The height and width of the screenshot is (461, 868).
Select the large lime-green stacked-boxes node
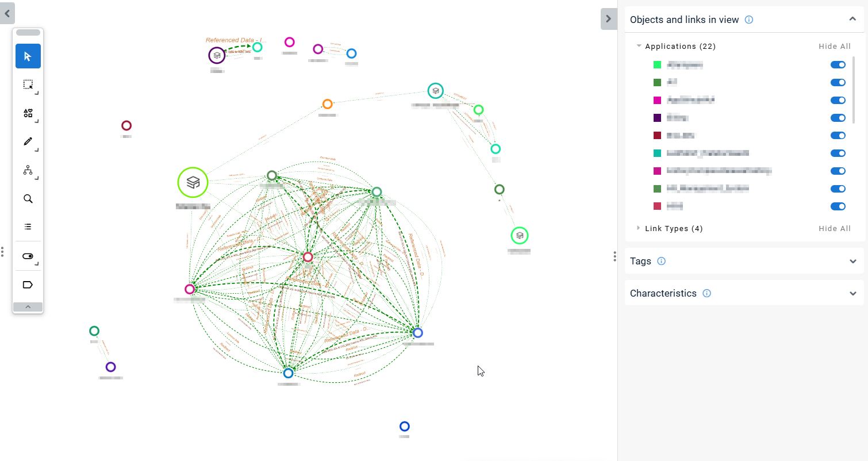point(193,183)
